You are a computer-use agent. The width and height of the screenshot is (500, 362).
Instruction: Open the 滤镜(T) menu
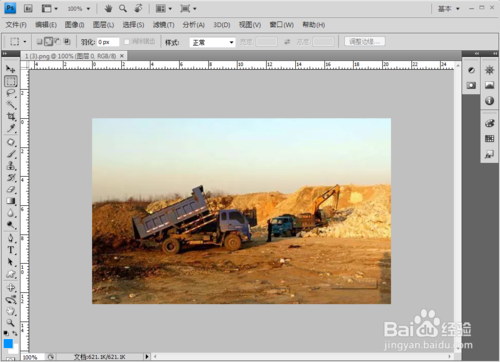tap(163, 25)
